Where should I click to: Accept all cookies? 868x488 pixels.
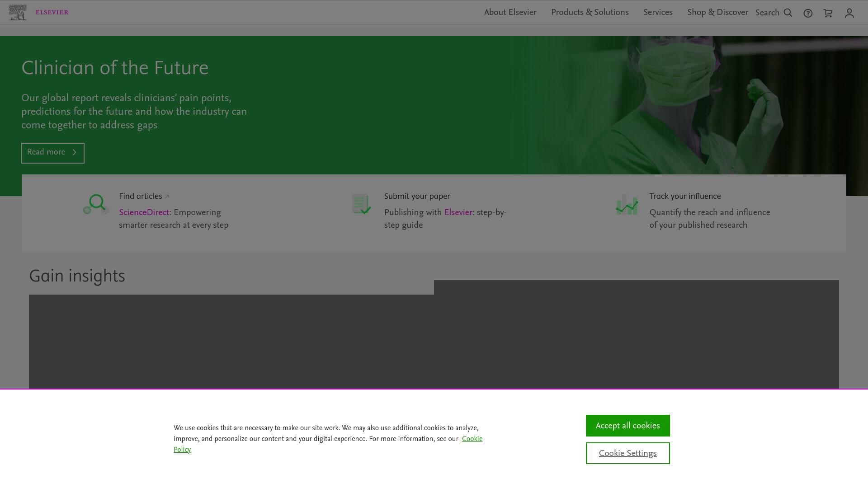tap(628, 426)
